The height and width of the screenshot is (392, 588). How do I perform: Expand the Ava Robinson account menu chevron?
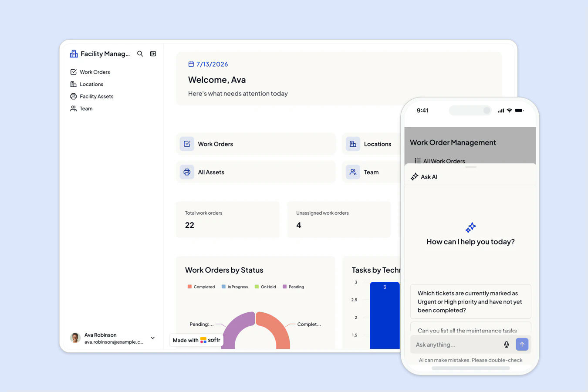pos(152,338)
